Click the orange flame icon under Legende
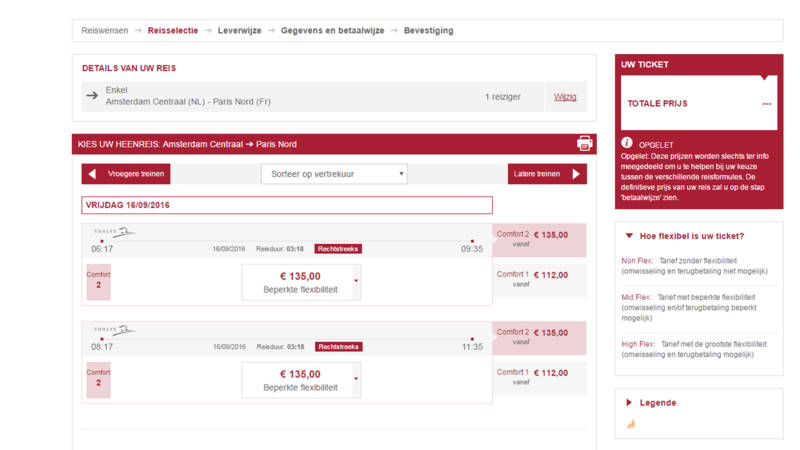This screenshot has height=450, width=800. tap(630, 424)
